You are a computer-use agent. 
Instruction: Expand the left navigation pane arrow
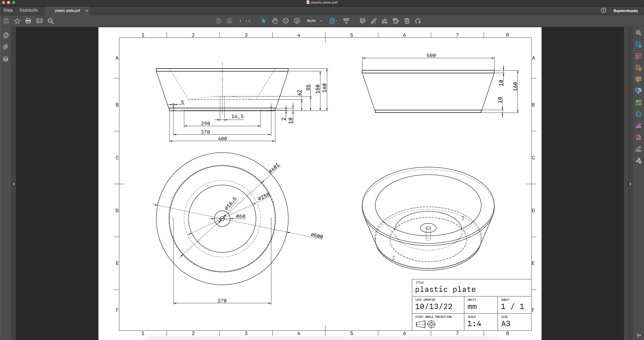tap(14, 184)
